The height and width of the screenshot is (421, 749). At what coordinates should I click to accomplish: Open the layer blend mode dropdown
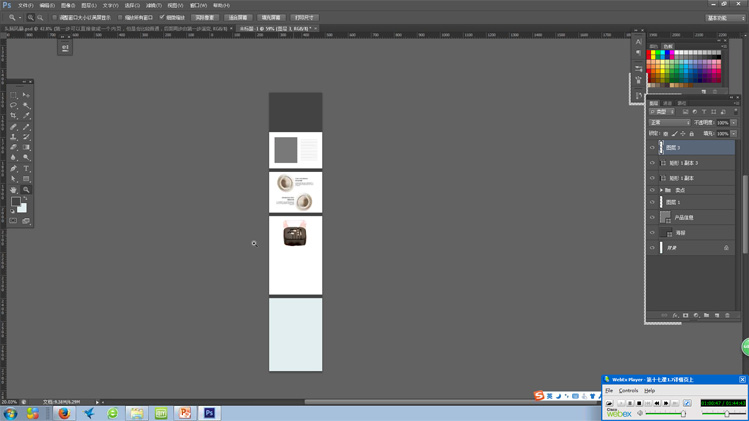click(x=669, y=123)
